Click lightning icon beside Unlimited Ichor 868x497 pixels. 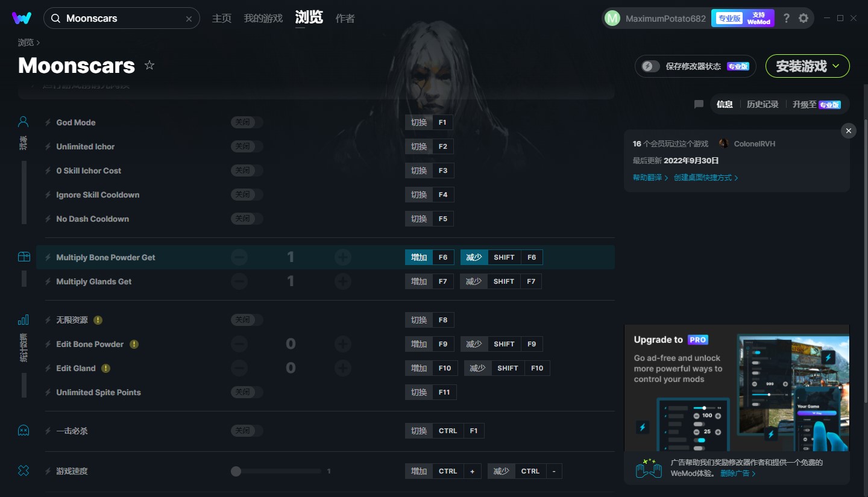[x=48, y=146]
